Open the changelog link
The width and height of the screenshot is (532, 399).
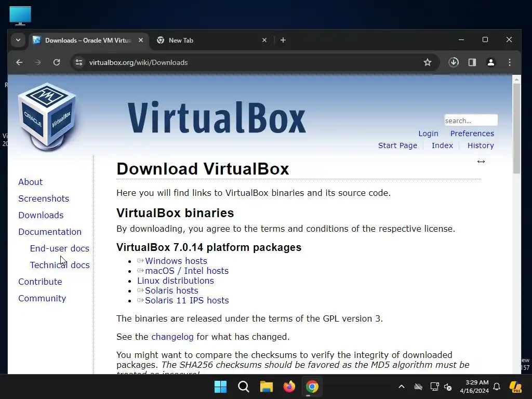[x=172, y=337]
